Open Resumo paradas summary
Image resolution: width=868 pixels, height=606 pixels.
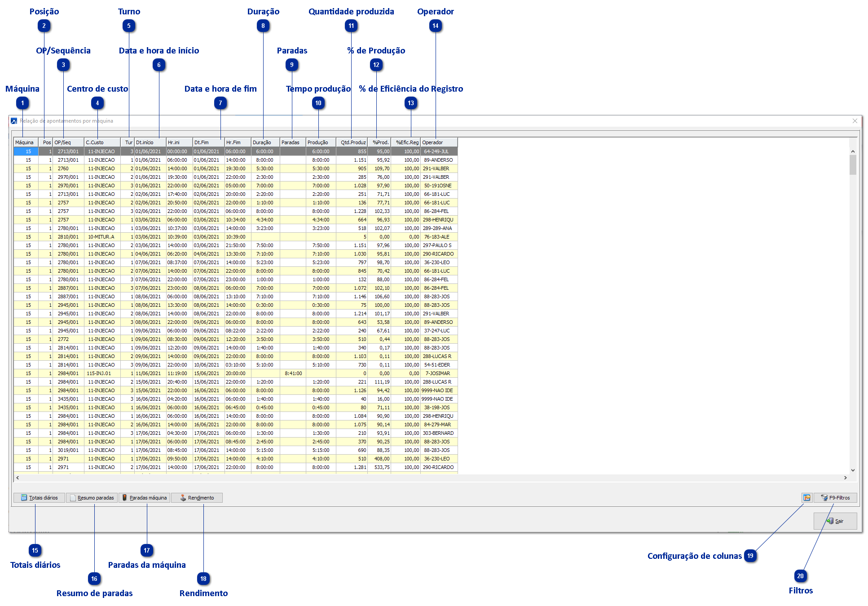(x=92, y=497)
